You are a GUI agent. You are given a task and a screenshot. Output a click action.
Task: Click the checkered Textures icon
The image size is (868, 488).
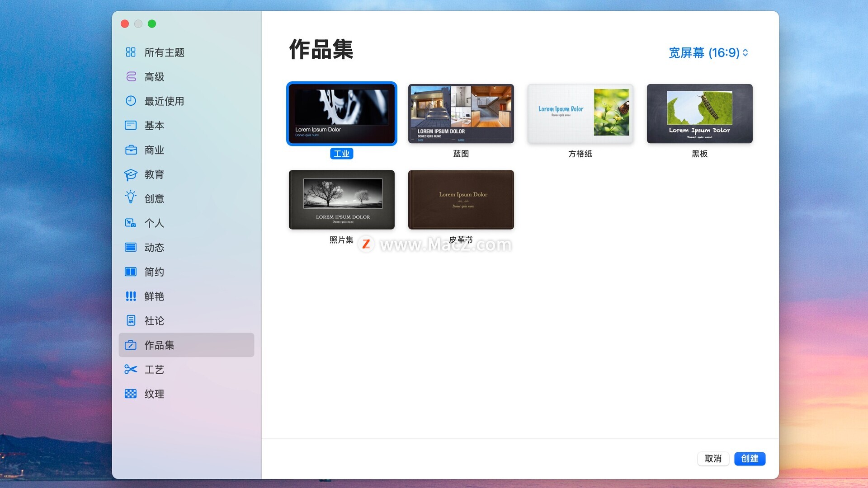point(131,394)
